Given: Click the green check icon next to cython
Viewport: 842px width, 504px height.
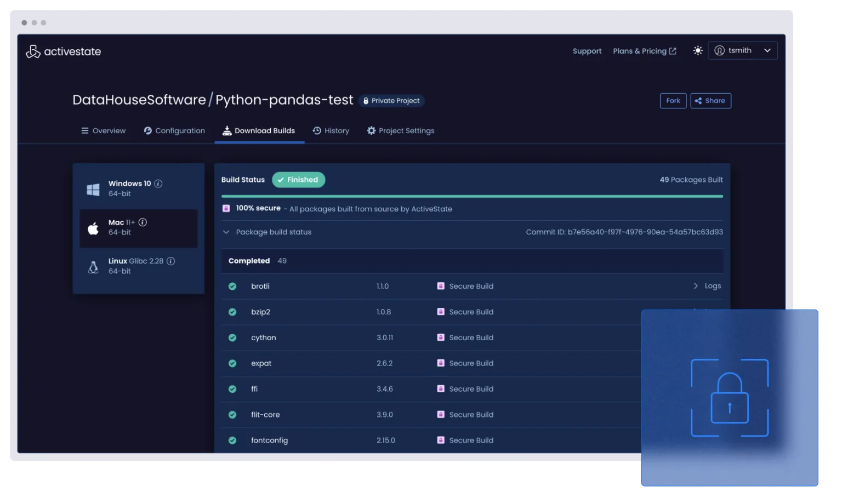Looking at the screenshot, I should pyautogui.click(x=232, y=337).
